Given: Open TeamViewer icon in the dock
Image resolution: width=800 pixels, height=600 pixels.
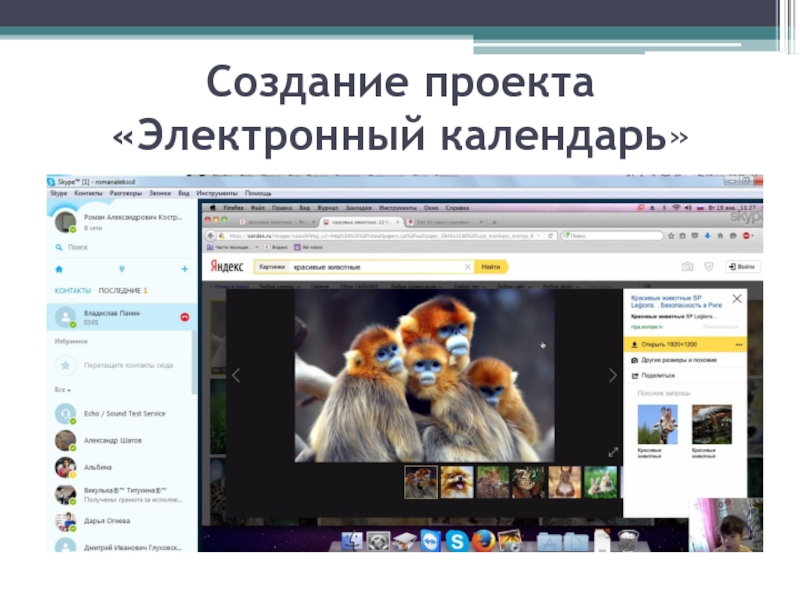Looking at the screenshot, I should point(431,541).
